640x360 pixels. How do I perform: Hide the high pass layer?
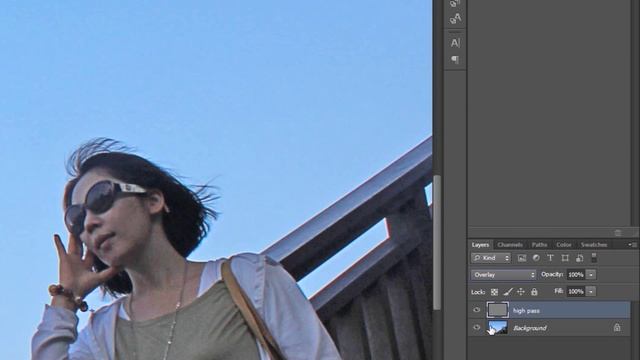[x=476, y=310]
